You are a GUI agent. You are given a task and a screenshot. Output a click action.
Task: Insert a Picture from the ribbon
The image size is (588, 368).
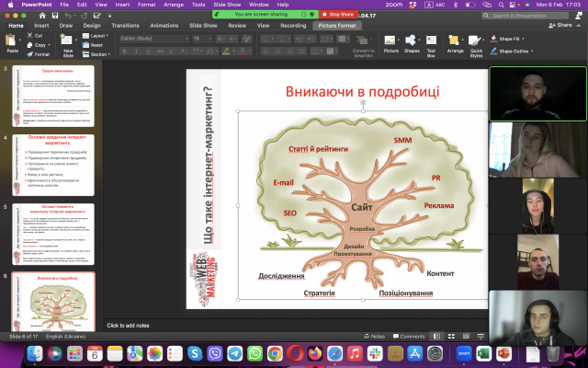[x=391, y=40]
